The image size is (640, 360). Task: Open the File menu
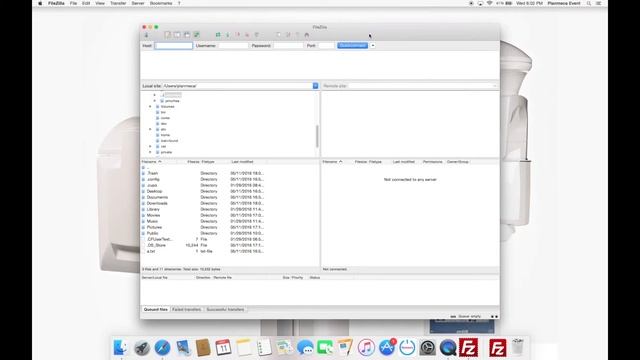point(73,3)
